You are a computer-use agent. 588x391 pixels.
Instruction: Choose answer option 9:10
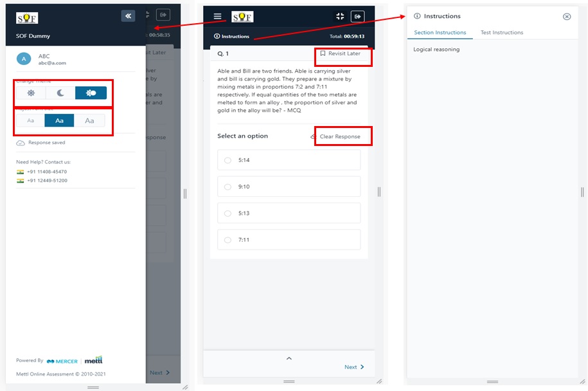click(227, 186)
